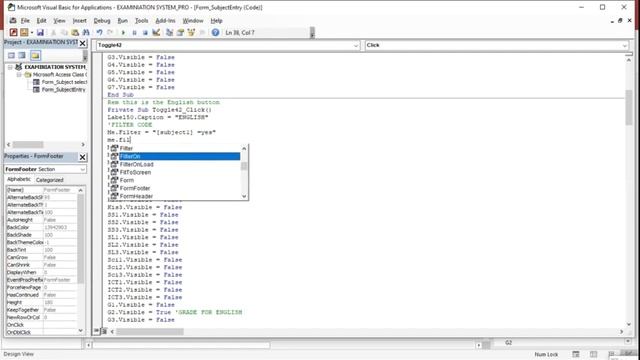Click the Break (pause) toolbar icon
This screenshot has width=640, height=360.
click(134, 32)
